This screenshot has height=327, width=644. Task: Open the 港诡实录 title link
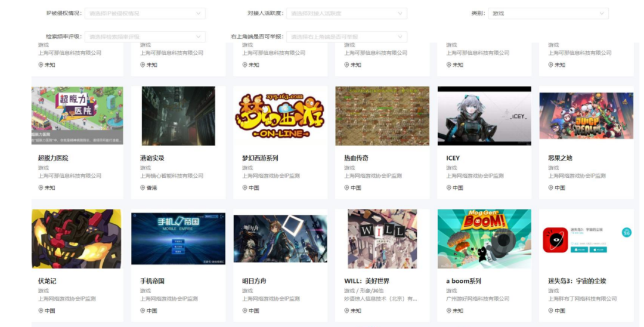pyautogui.click(x=152, y=158)
